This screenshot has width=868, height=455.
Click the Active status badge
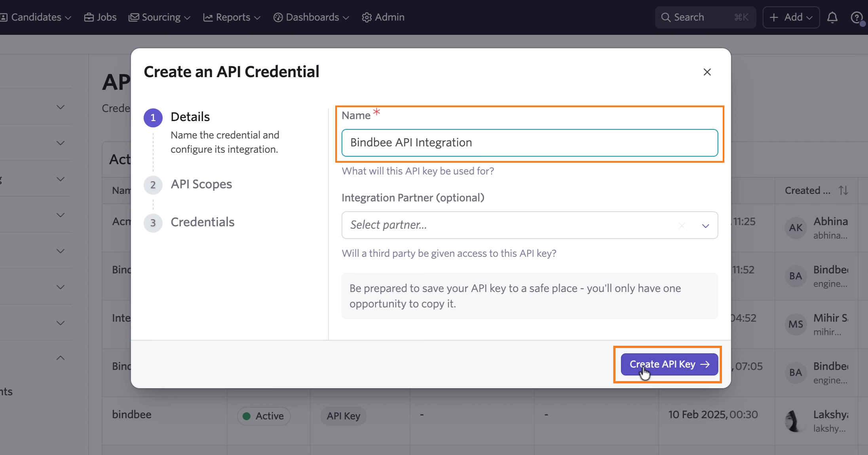coord(264,416)
